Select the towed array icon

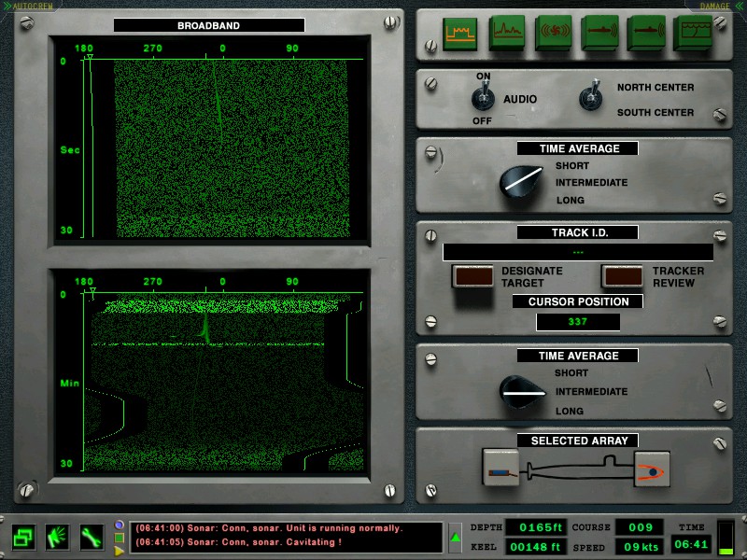501,468
